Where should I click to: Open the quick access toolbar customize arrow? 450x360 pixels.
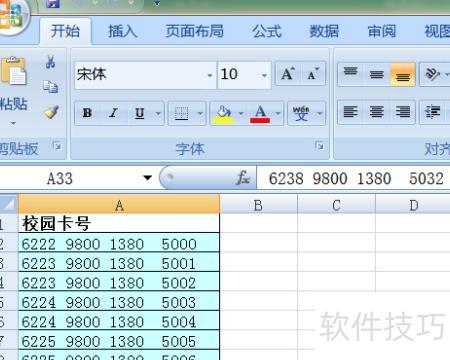tap(157, 3)
